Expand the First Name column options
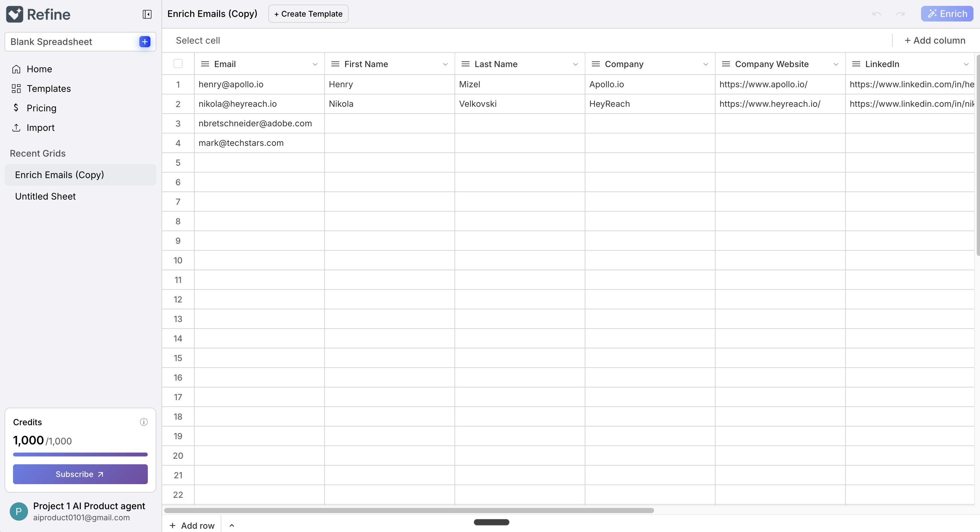The width and height of the screenshot is (980, 532). (445, 64)
